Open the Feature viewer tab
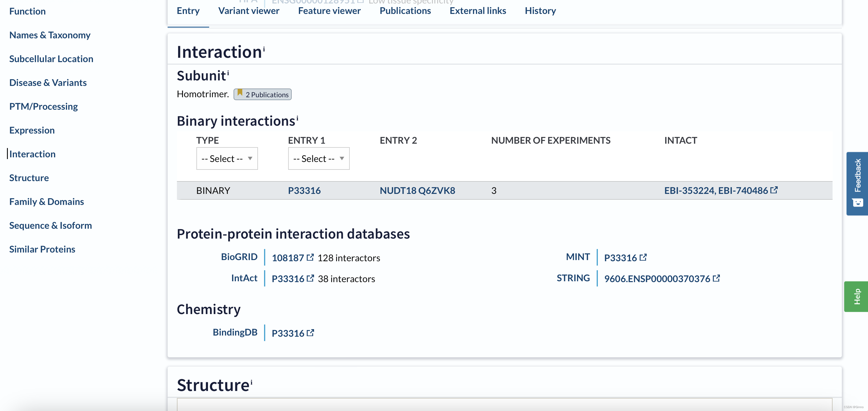Screen dimensions: 868x411 tap(329, 11)
